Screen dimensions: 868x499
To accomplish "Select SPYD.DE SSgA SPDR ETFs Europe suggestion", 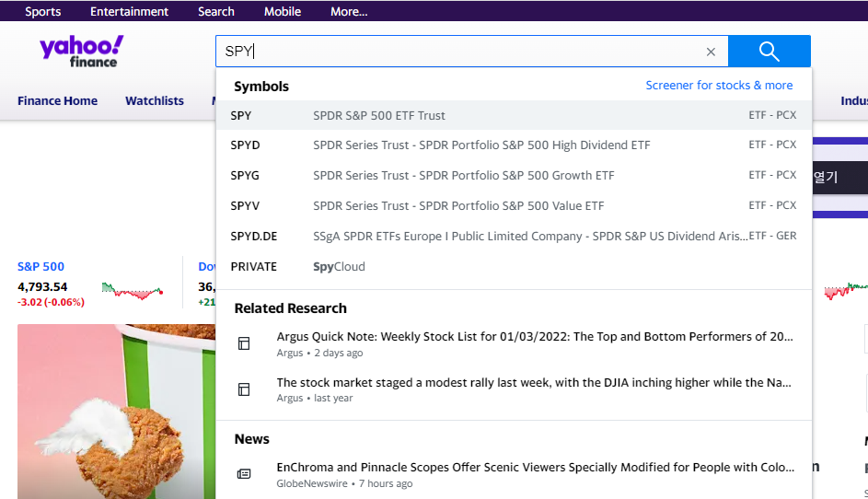I will click(514, 236).
